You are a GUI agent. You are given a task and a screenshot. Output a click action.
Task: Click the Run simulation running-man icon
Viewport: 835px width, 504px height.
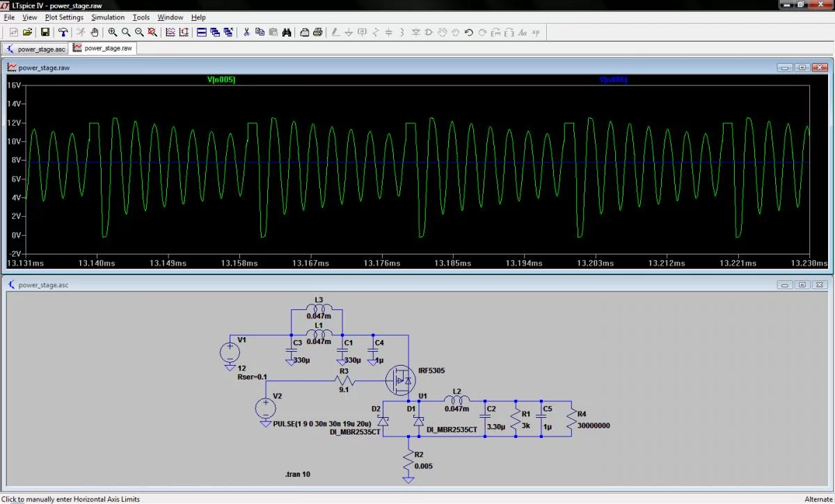tap(81, 32)
